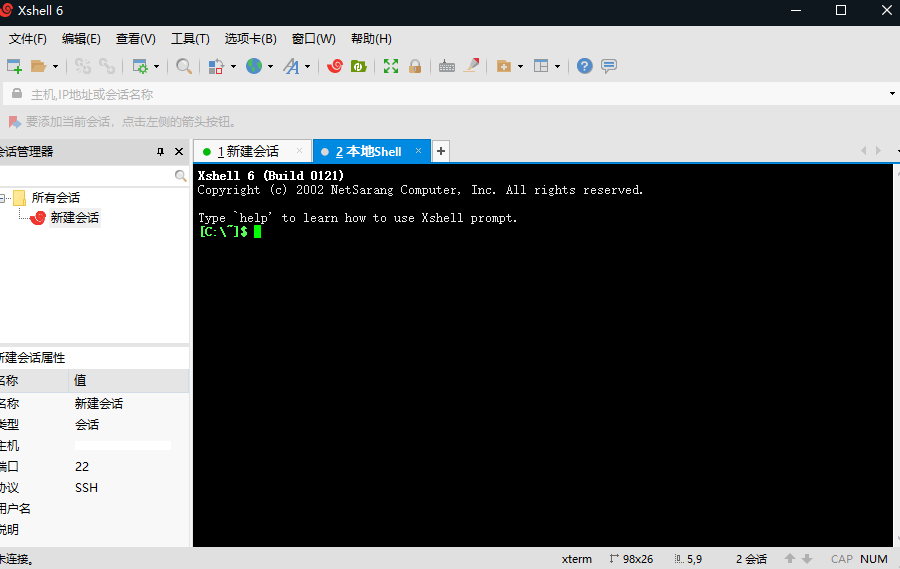The height and width of the screenshot is (569, 900).
Task: Click the speech bubble feedback icon
Action: click(x=609, y=66)
